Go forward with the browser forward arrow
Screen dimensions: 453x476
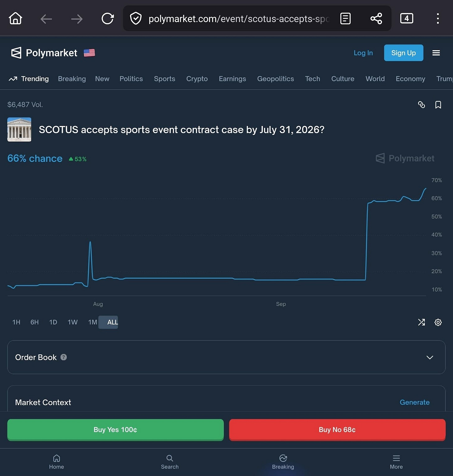coord(77,19)
